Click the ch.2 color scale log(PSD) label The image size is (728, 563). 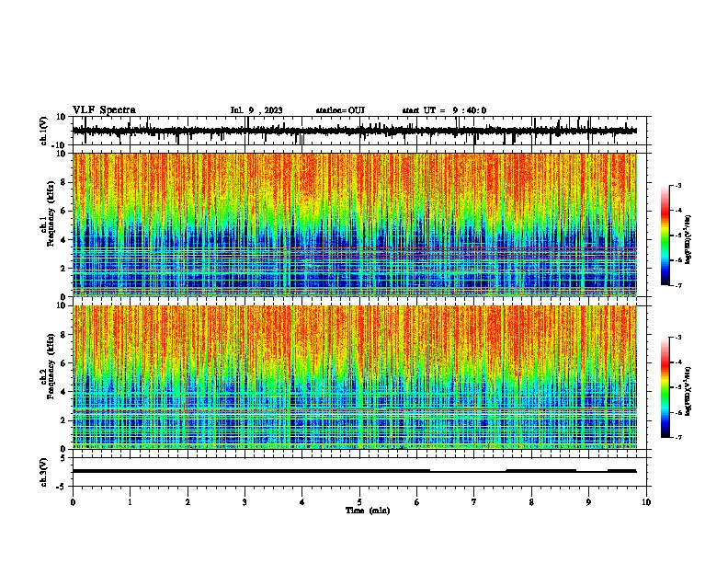(688, 391)
